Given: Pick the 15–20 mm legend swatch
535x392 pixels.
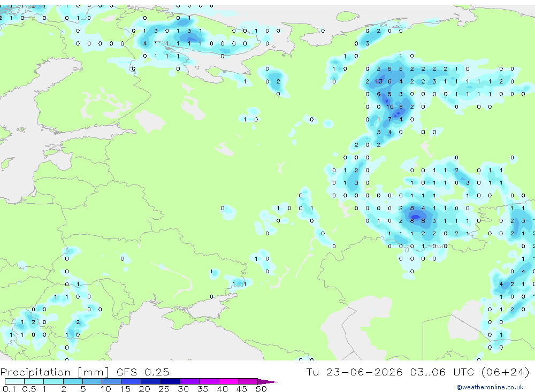Looking at the screenshot, I should (x=132, y=381).
